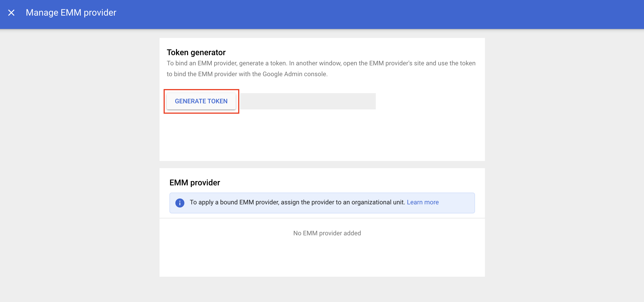Click the No EMM provider added message
The width and height of the screenshot is (644, 302).
click(327, 233)
